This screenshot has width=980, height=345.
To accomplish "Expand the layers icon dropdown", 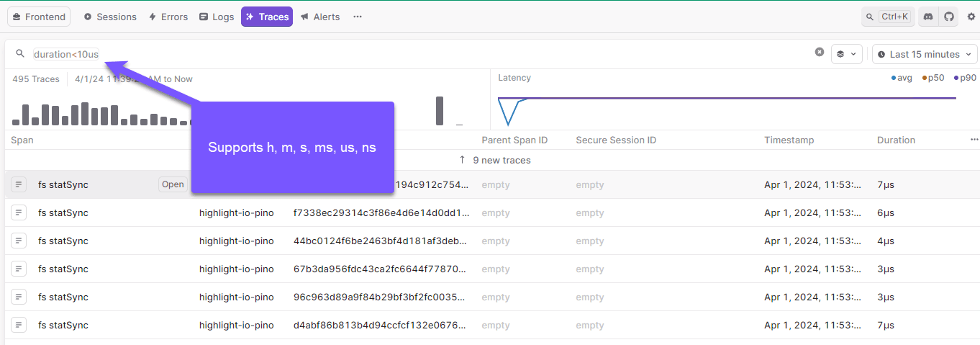I will pos(847,54).
